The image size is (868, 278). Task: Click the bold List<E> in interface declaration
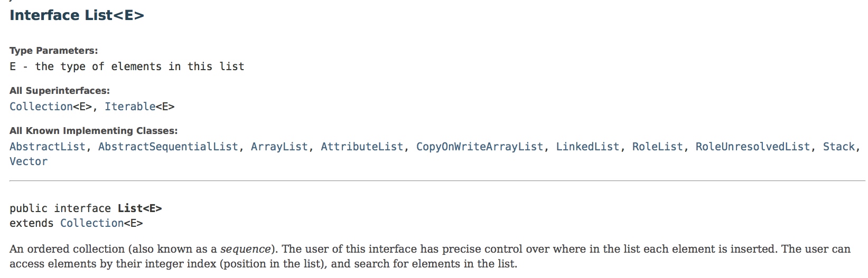click(x=139, y=208)
